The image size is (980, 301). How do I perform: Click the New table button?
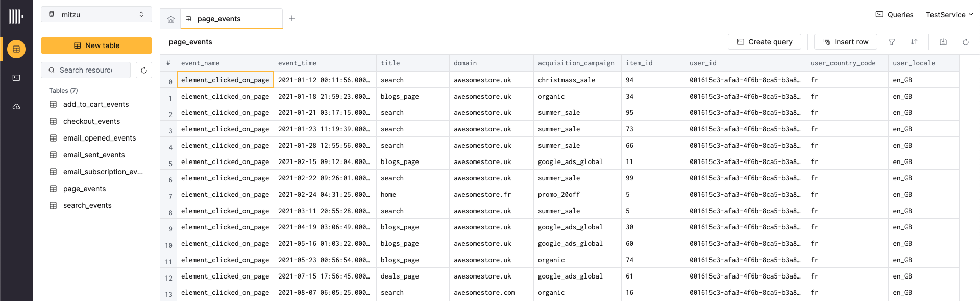pyautogui.click(x=96, y=45)
